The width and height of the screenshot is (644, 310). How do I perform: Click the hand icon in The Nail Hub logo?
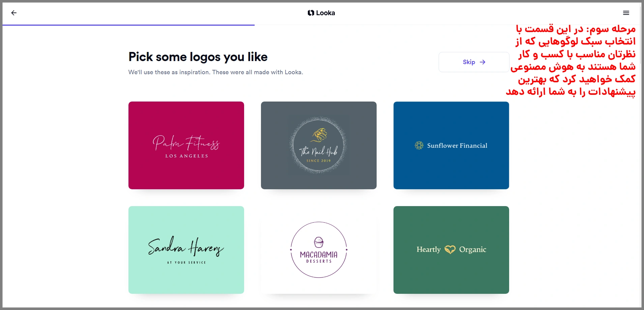[x=319, y=135]
